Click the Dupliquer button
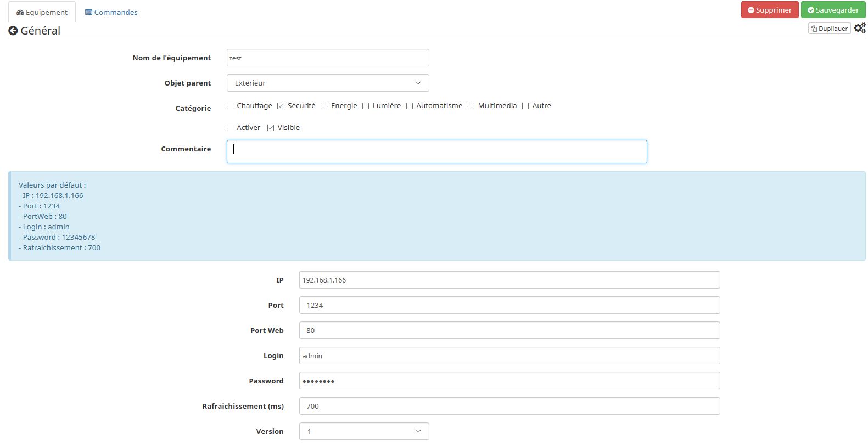Screen dimensions: 868x446 coord(829,29)
